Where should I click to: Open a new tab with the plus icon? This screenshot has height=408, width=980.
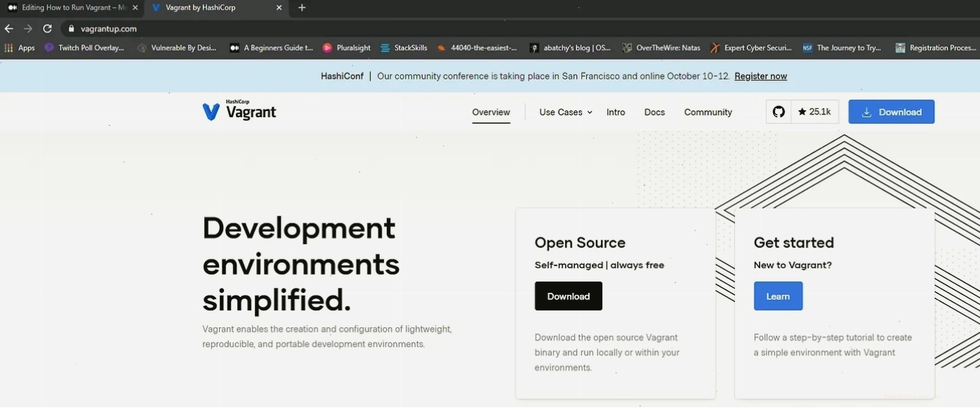click(x=302, y=8)
